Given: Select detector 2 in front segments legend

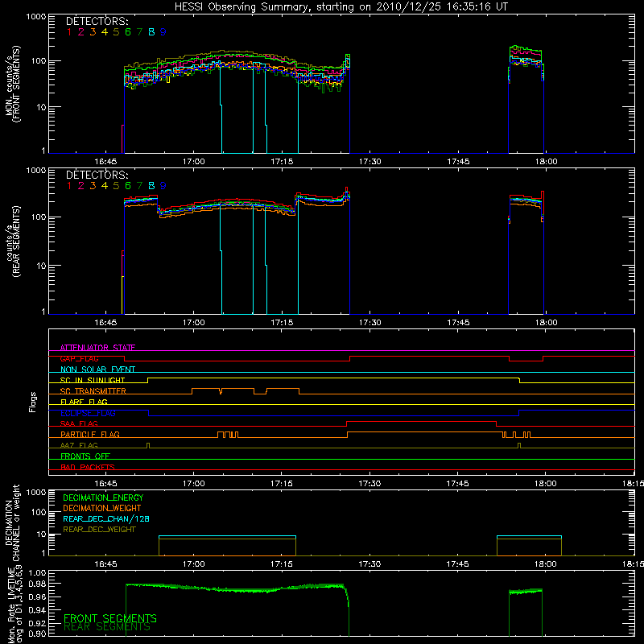Looking at the screenshot, I should point(81,32).
